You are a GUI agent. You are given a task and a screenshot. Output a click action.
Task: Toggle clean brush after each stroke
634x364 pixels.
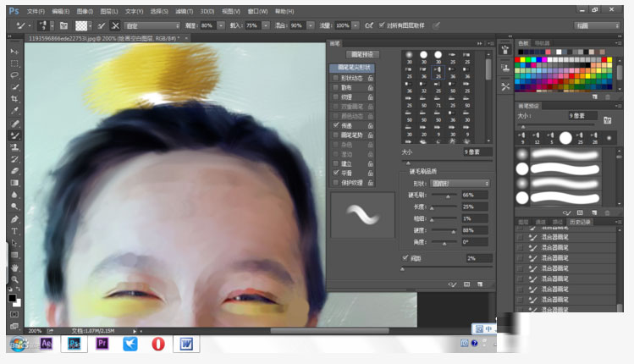[115, 26]
